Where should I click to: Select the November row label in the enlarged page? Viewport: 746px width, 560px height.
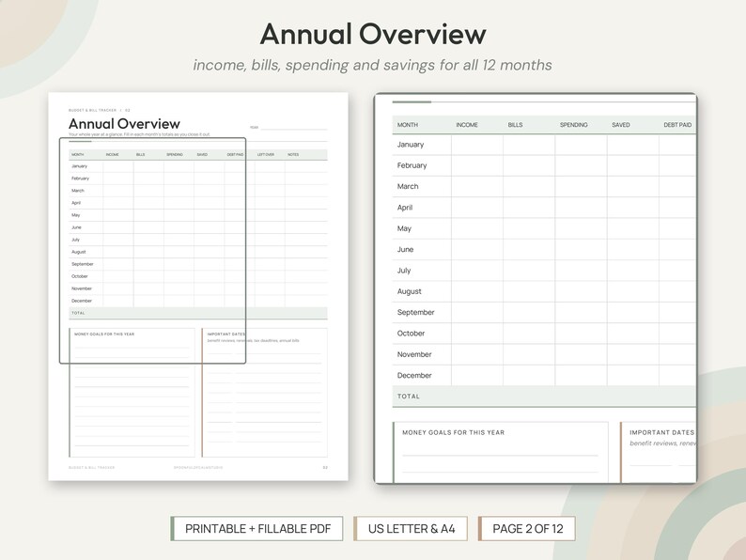click(414, 354)
